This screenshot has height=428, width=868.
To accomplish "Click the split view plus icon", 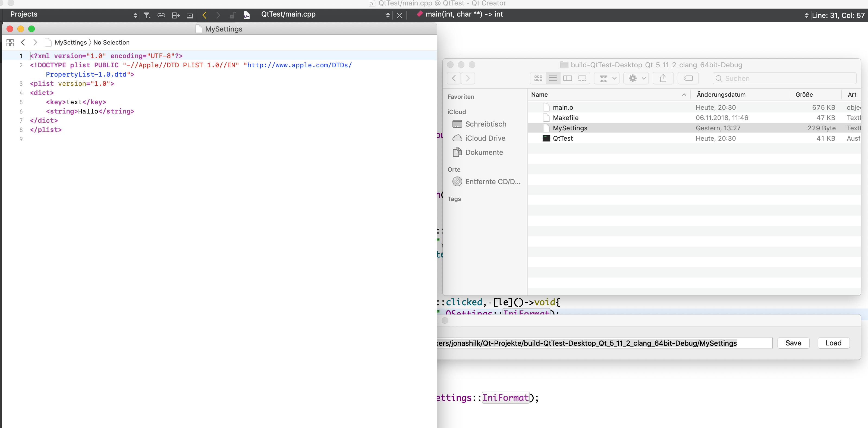I will pyautogui.click(x=176, y=15).
